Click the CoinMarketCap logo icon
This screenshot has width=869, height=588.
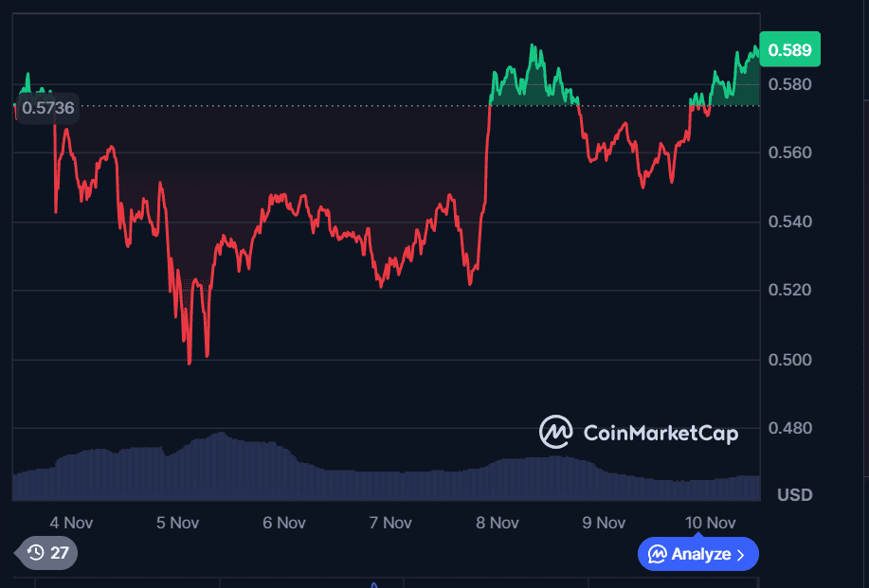tap(556, 433)
